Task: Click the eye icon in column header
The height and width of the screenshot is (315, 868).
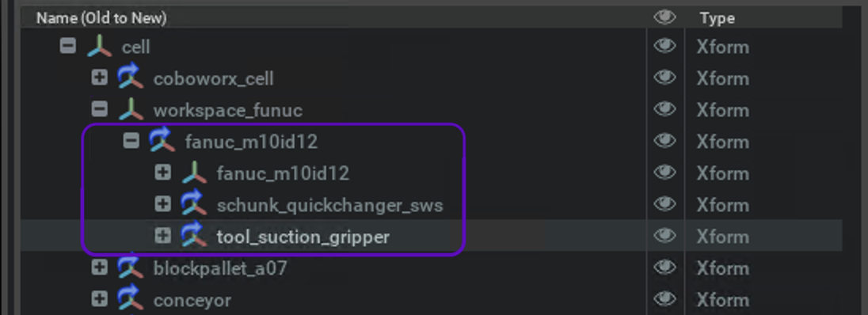Action: pos(664,17)
